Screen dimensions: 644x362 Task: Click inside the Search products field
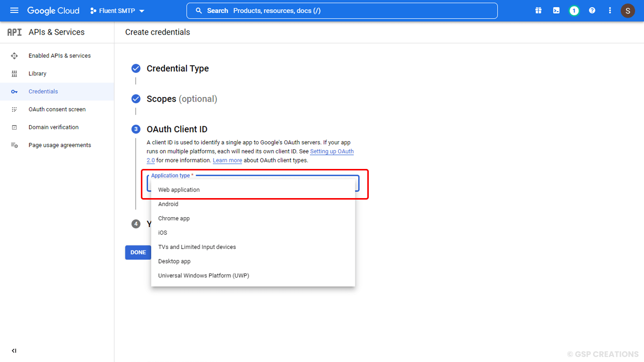pos(342,10)
